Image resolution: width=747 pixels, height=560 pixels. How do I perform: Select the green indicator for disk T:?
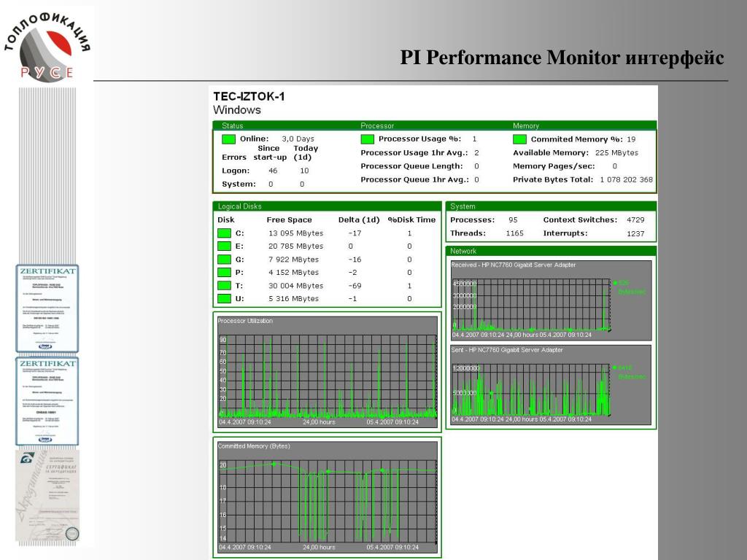pos(224,285)
